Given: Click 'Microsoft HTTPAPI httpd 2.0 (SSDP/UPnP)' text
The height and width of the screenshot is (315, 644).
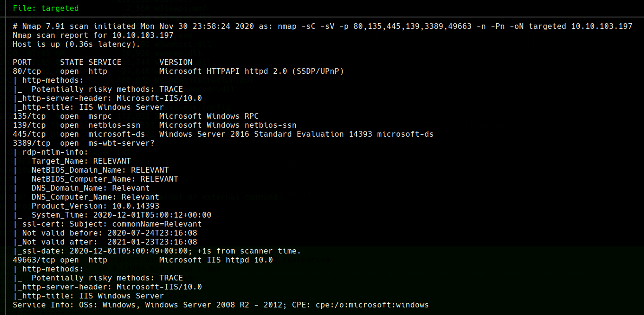Looking at the screenshot, I should pyautogui.click(x=252, y=71).
